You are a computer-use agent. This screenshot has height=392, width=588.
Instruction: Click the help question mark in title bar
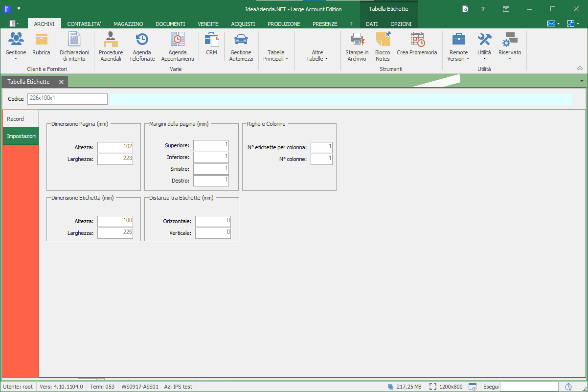[483, 9]
